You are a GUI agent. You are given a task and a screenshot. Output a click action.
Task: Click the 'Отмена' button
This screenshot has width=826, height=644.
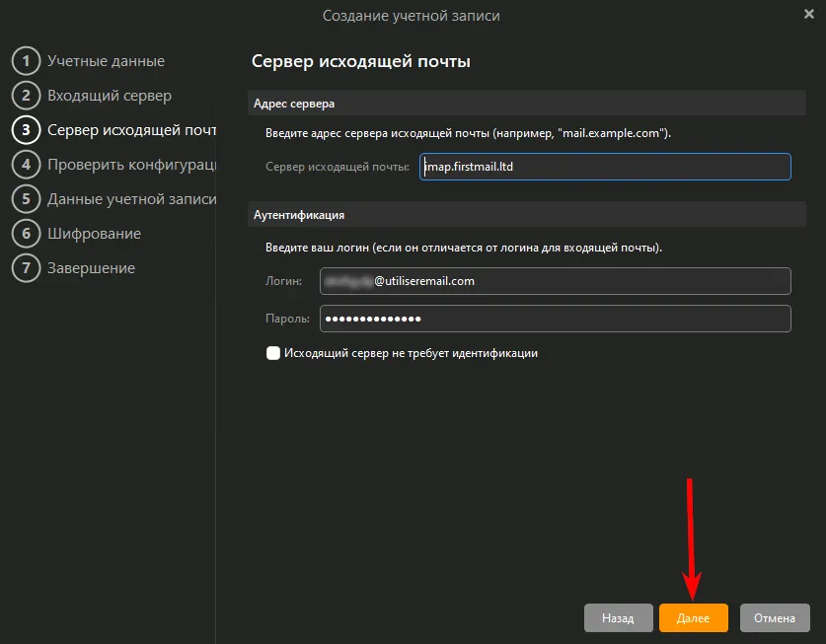click(775, 618)
